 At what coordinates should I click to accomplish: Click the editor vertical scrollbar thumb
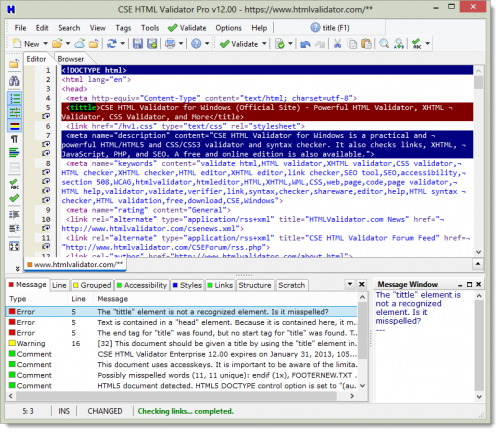tap(479, 82)
